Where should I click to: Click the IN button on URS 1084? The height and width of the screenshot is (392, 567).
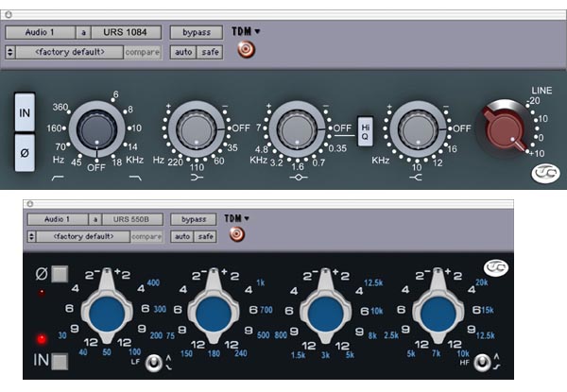(25, 112)
